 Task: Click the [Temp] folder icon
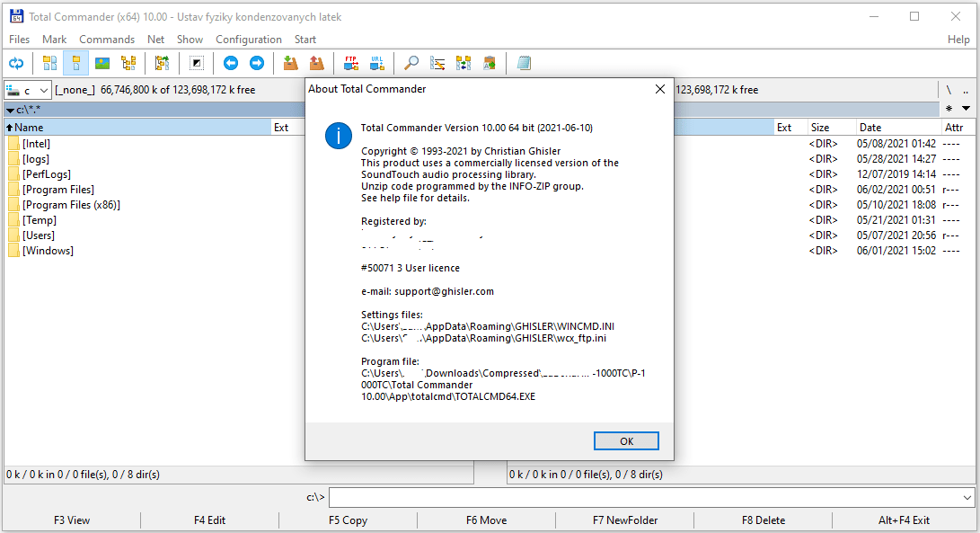pos(13,220)
